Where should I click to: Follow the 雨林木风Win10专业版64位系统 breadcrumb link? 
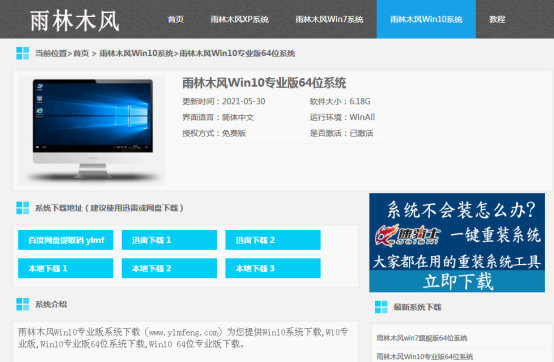click(237, 53)
